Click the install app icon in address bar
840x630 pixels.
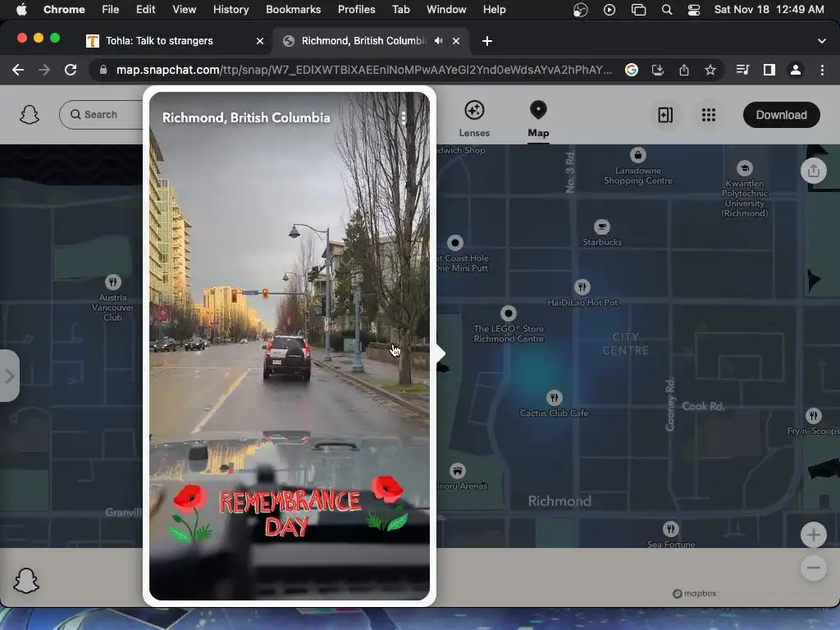[x=658, y=70]
